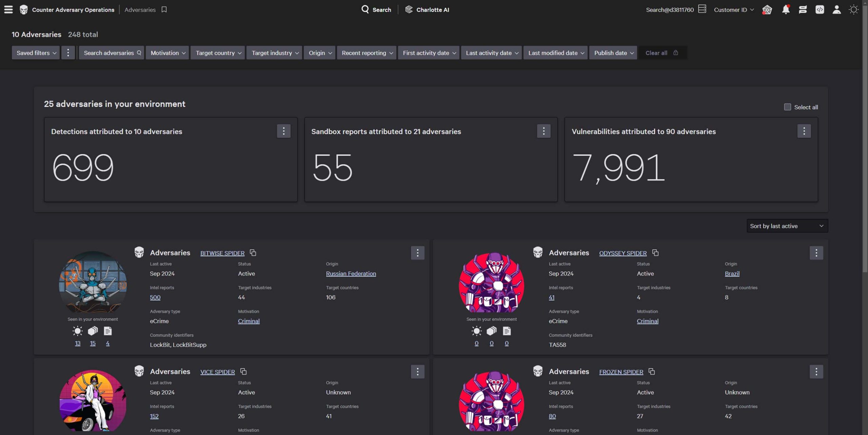Open the top-bar Search
Image resolution: width=868 pixels, height=435 pixels.
click(376, 10)
